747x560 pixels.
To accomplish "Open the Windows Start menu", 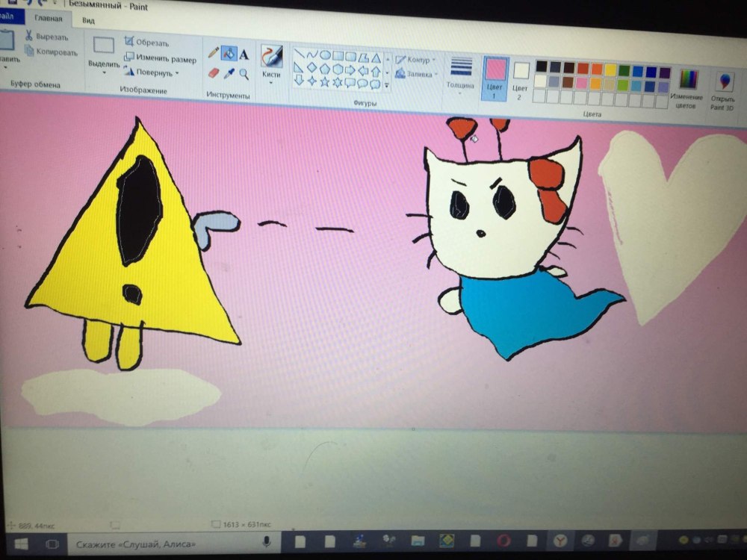I will [21, 544].
